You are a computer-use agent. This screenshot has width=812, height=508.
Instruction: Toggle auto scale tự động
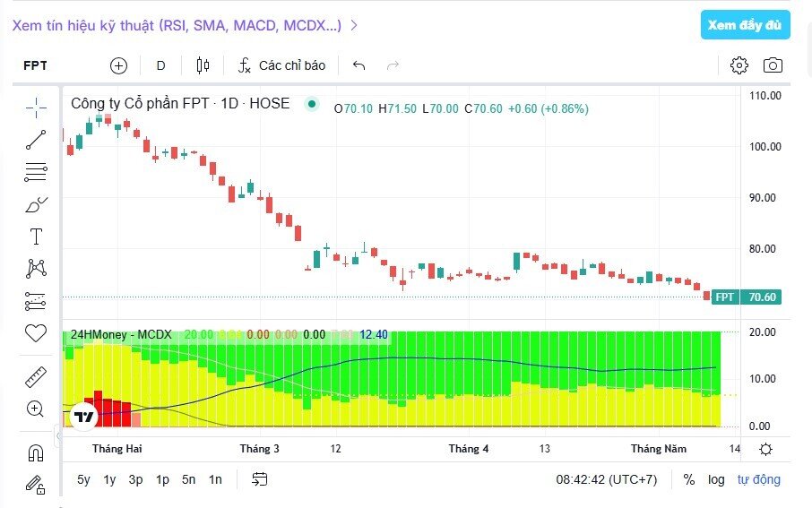758,479
